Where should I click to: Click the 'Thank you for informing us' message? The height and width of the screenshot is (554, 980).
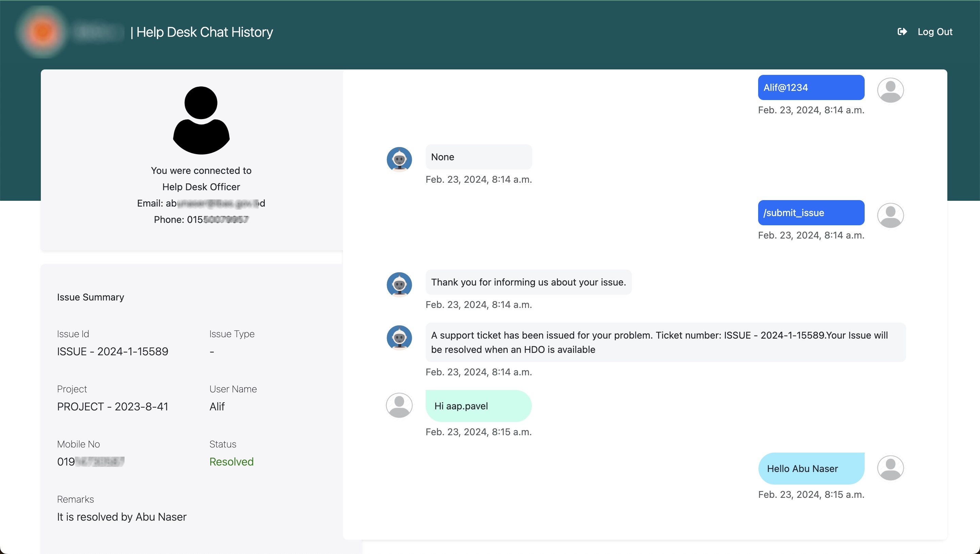(x=528, y=282)
